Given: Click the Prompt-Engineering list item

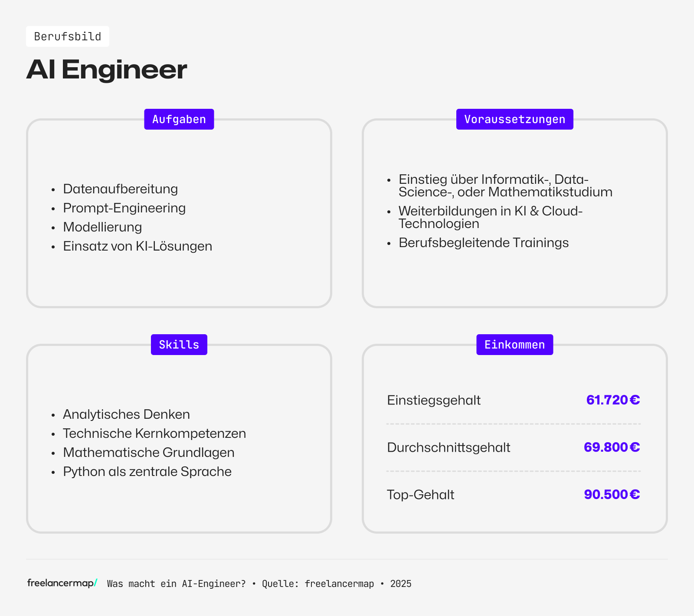Looking at the screenshot, I should pyautogui.click(x=124, y=208).
